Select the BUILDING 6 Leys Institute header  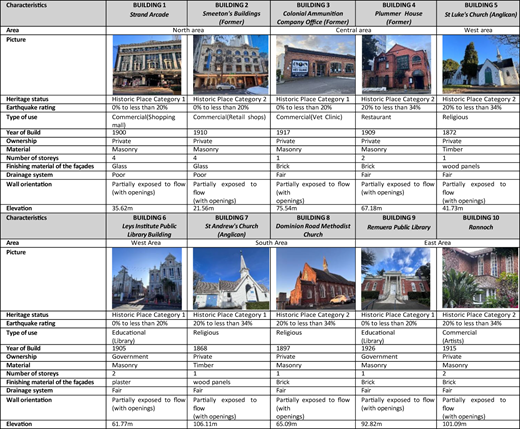[x=147, y=226]
